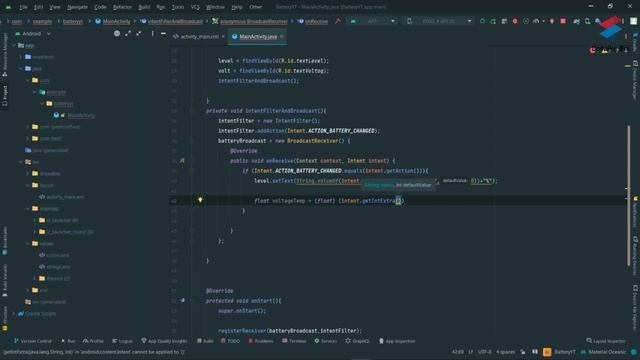Select activity_main.xml in layout folder

point(65,197)
